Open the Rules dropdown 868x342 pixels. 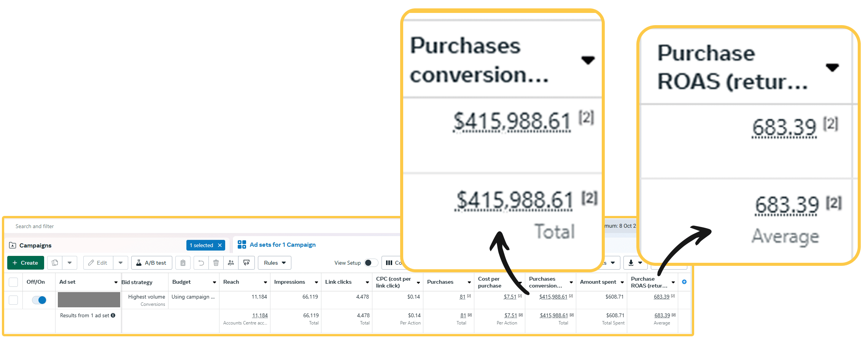[x=274, y=263]
